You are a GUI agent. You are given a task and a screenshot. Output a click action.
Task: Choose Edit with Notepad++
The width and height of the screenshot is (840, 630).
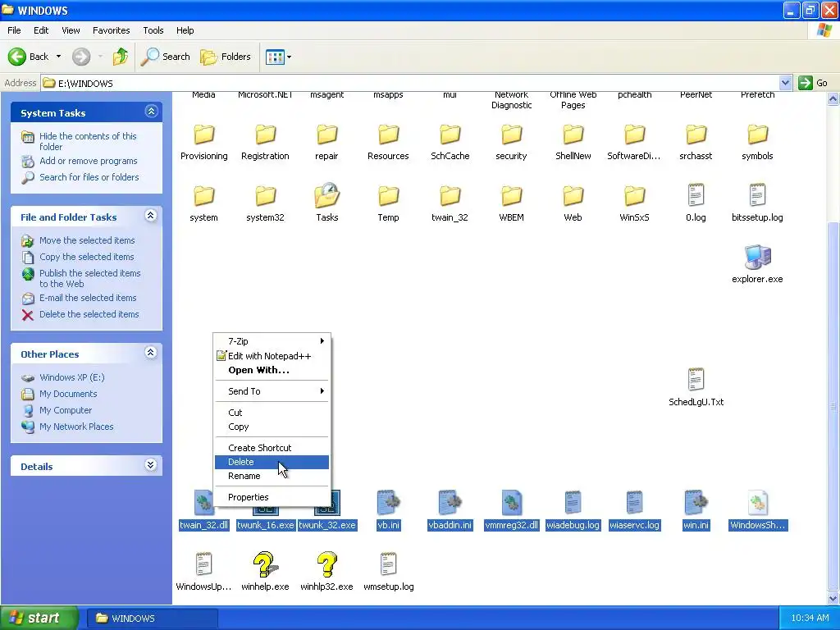click(272, 356)
